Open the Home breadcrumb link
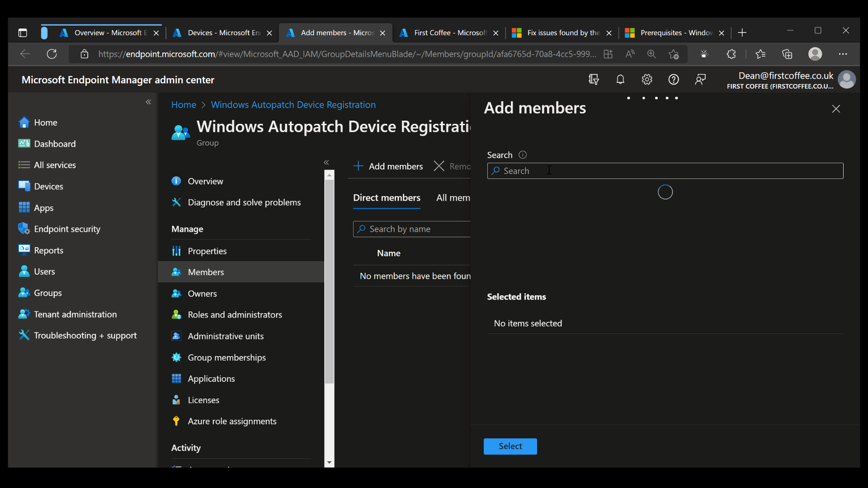This screenshot has height=488, width=868. pyautogui.click(x=183, y=104)
